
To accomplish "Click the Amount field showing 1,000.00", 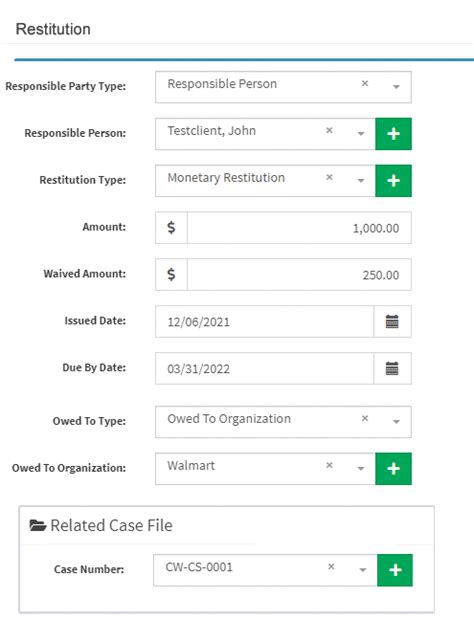I will pyautogui.click(x=299, y=228).
